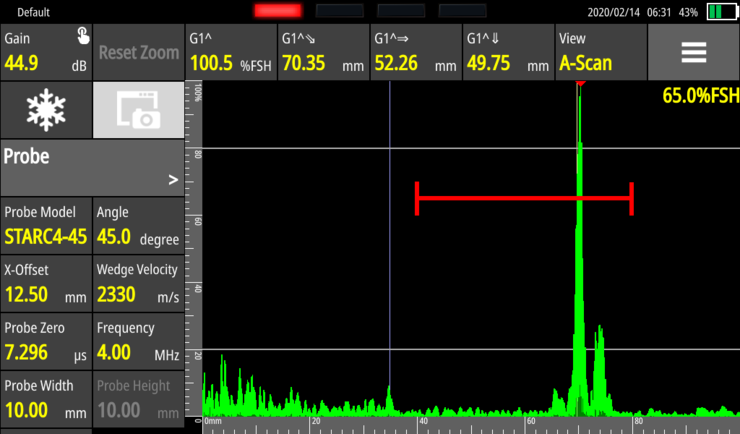Click the 0mm label on horizontal ruler

coord(213,421)
